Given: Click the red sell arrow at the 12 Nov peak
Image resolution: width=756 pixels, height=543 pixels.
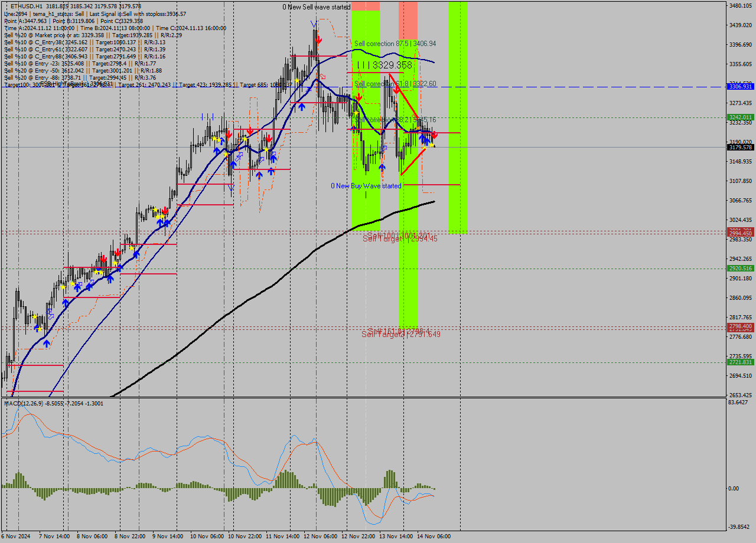Looking at the screenshot, I should (319, 40).
